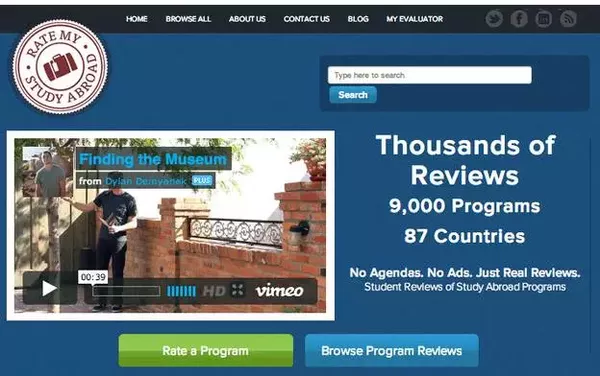600x376 pixels.
Task: Enter fullscreen mode on the video player
Action: [x=238, y=290]
